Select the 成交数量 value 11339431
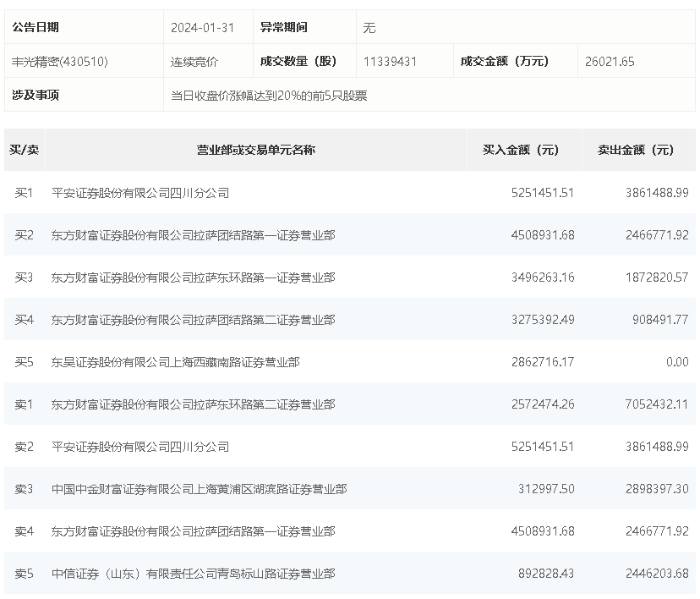This screenshot has width=700, height=599. click(x=390, y=61)
